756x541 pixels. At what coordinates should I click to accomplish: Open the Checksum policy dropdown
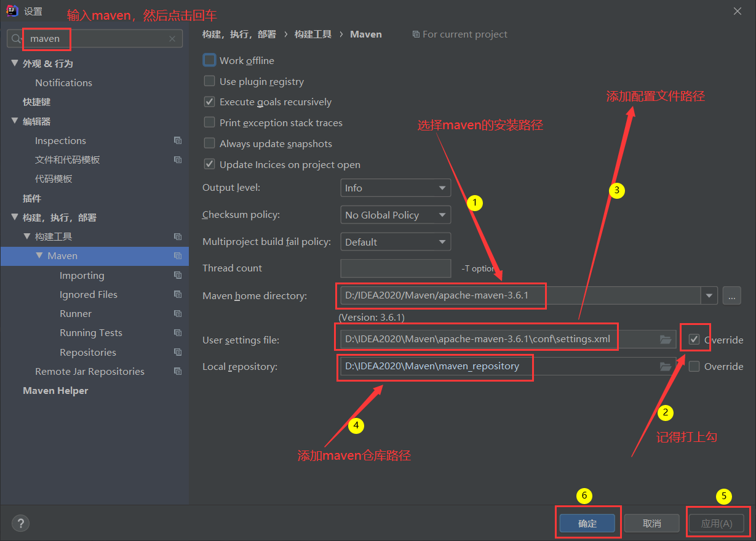396,215
